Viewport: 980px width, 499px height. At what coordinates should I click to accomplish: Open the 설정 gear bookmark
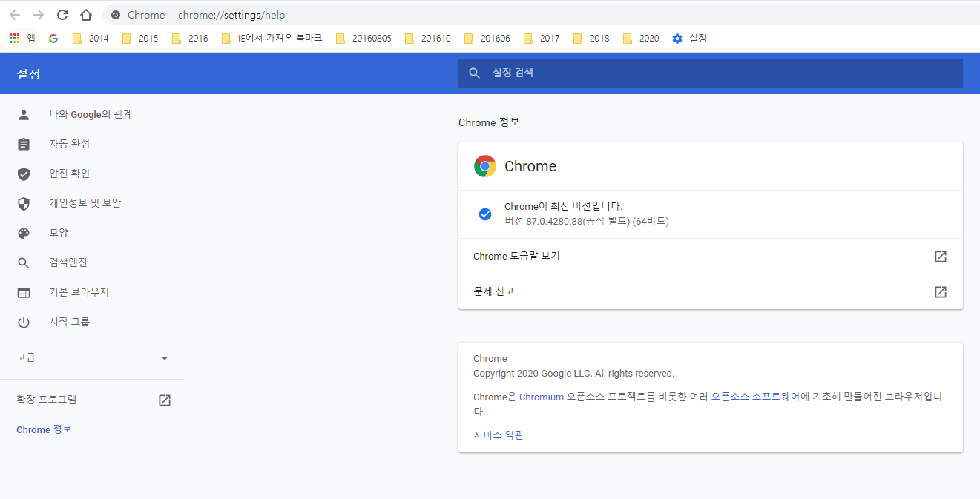[x=689, y=38]
